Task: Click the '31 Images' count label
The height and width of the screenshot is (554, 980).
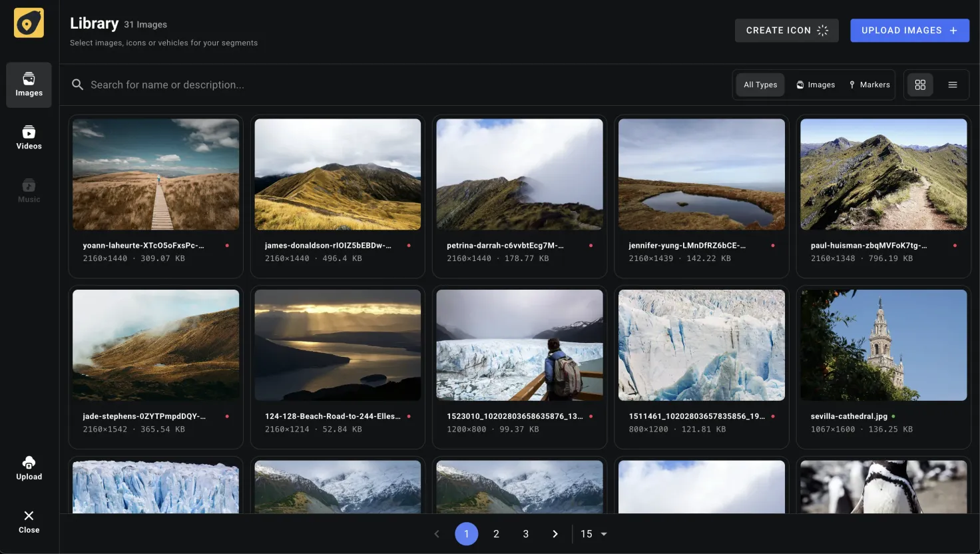Action: (145, 25)
